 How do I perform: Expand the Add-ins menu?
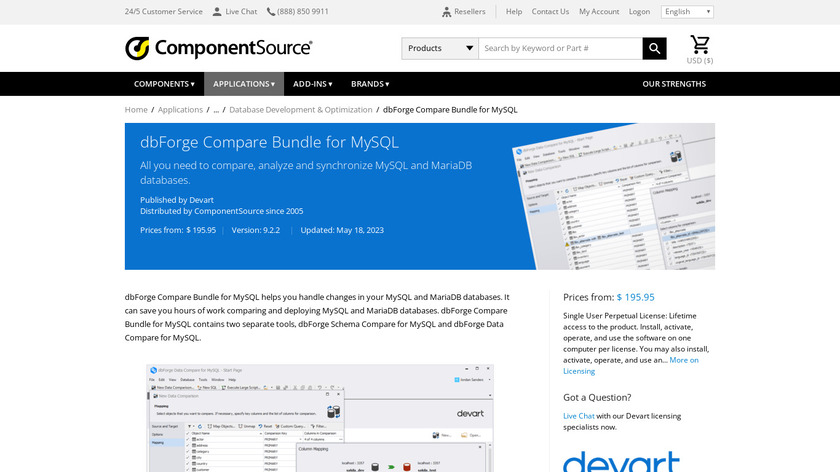312,84
